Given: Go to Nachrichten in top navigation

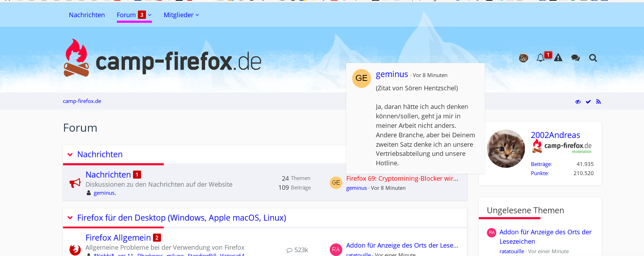Looking at the screenshot, I should point(87,15).
